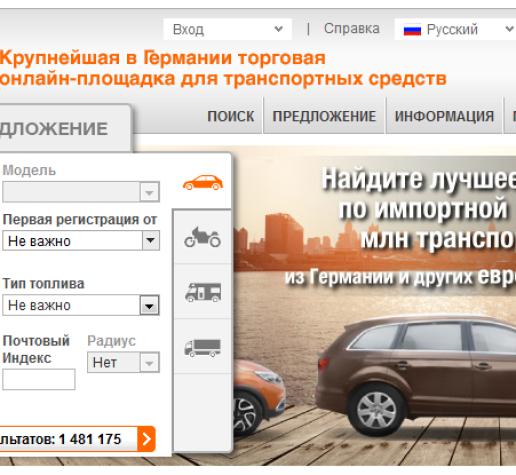Open the ПОИСК menu tab

(231, 116)
